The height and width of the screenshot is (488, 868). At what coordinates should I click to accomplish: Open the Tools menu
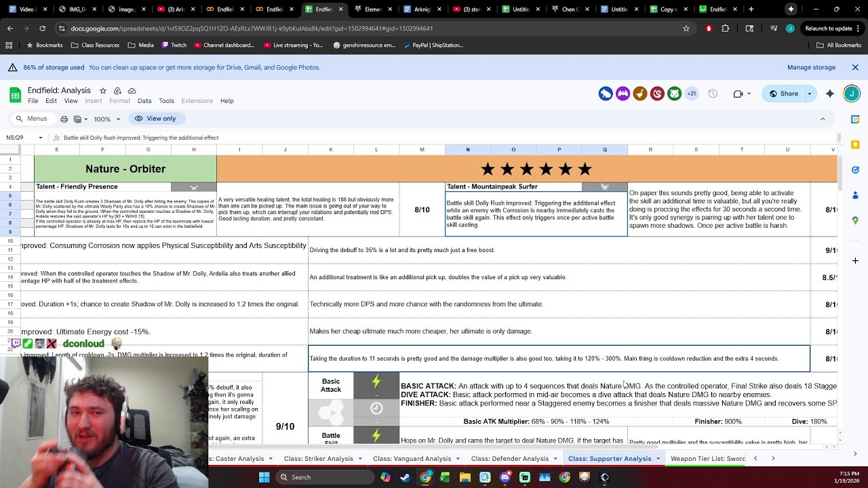[166, 101]
